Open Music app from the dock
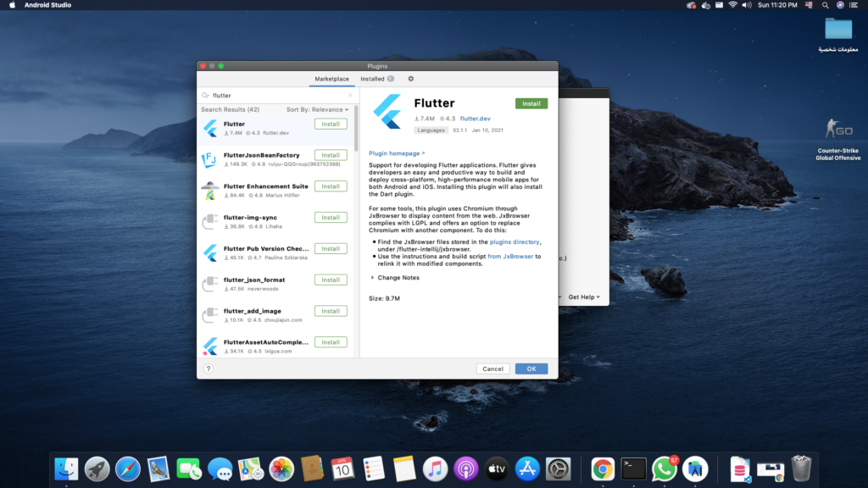This screenshot has width=868, height=488. (x=435, y=469)
